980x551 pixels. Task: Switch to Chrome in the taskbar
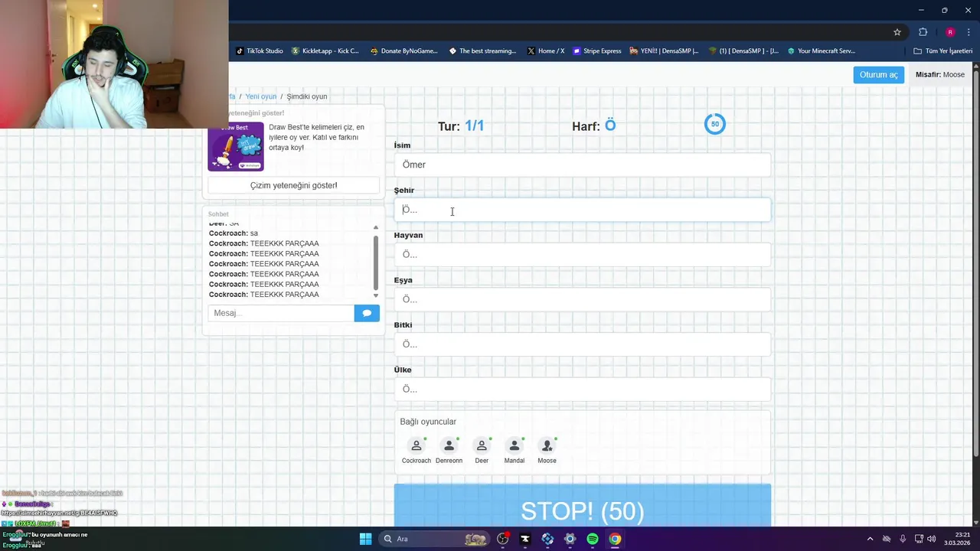pyautogui.click(x=615, y=539)
